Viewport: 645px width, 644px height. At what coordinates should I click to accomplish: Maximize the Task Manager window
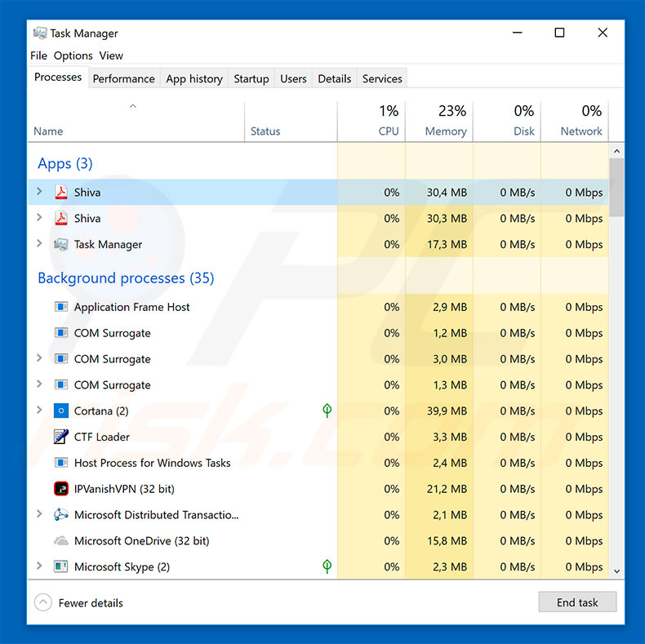(x=559, y=33)
